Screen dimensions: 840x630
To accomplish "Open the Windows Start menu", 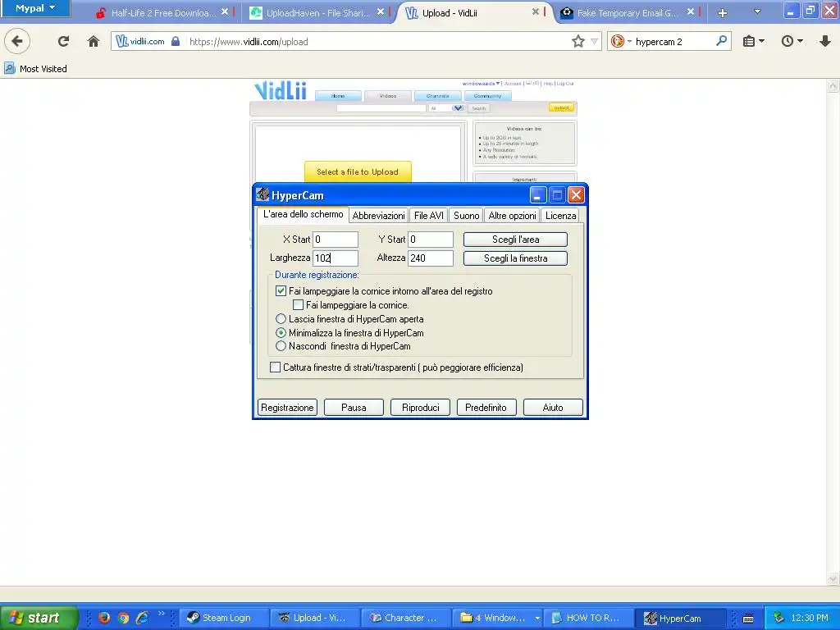I will click(39, 618).
